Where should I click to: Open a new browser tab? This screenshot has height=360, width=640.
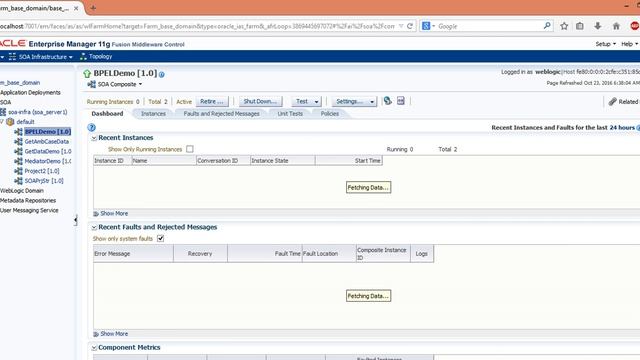tap(93, 8)
